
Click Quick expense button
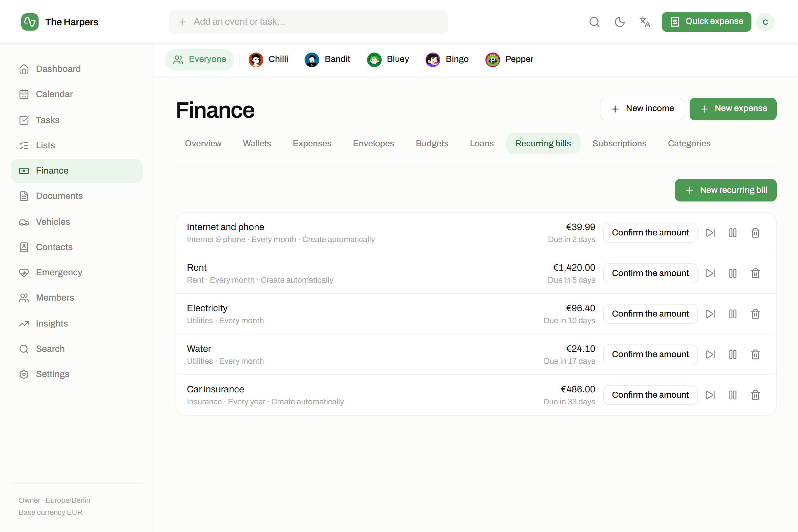(x=706, y=22)
